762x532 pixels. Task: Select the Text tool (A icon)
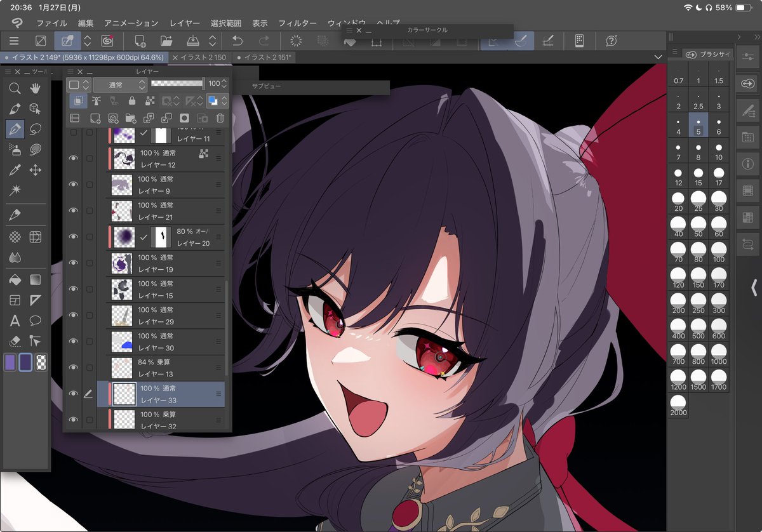[x=15, y=320]
